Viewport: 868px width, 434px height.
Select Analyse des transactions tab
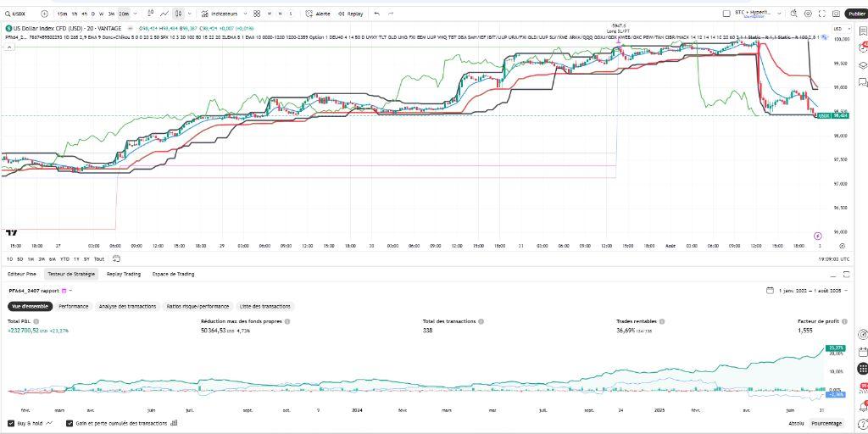pos(128,306)
